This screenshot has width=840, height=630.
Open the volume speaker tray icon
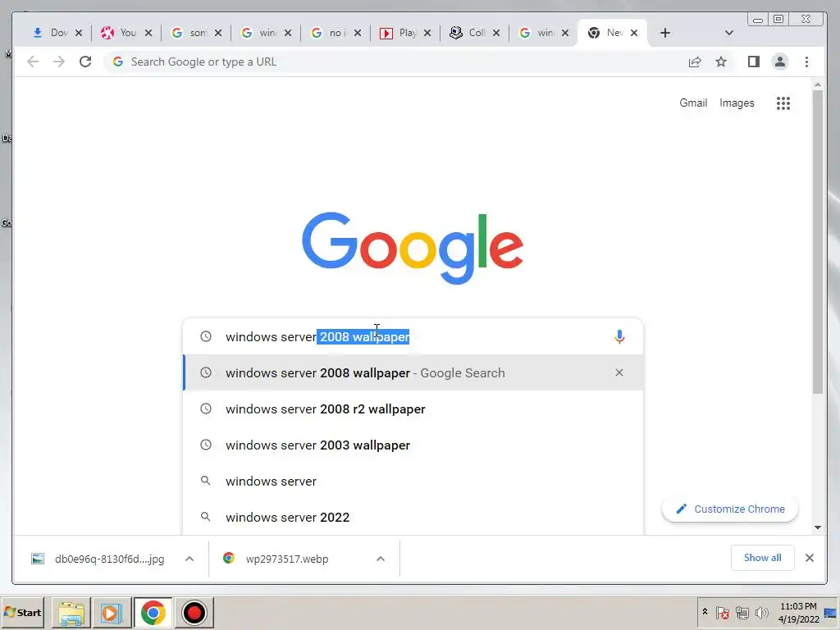[761, 612]
